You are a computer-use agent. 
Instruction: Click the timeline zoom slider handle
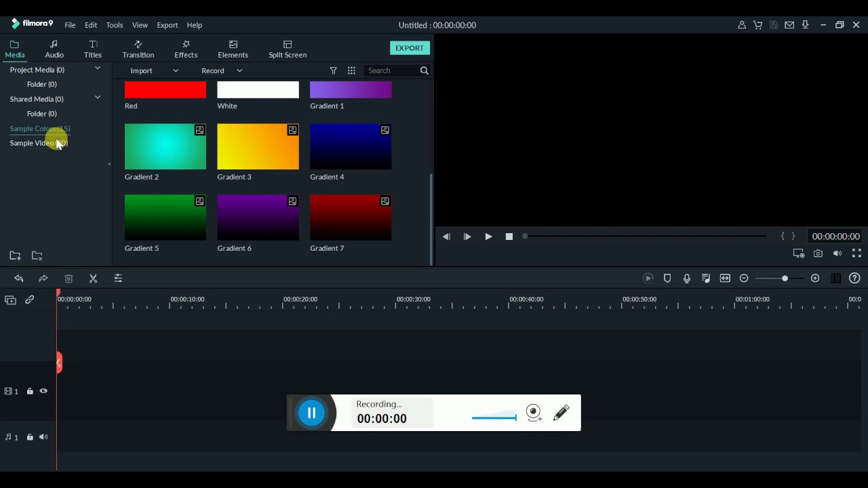coord(785,279)
